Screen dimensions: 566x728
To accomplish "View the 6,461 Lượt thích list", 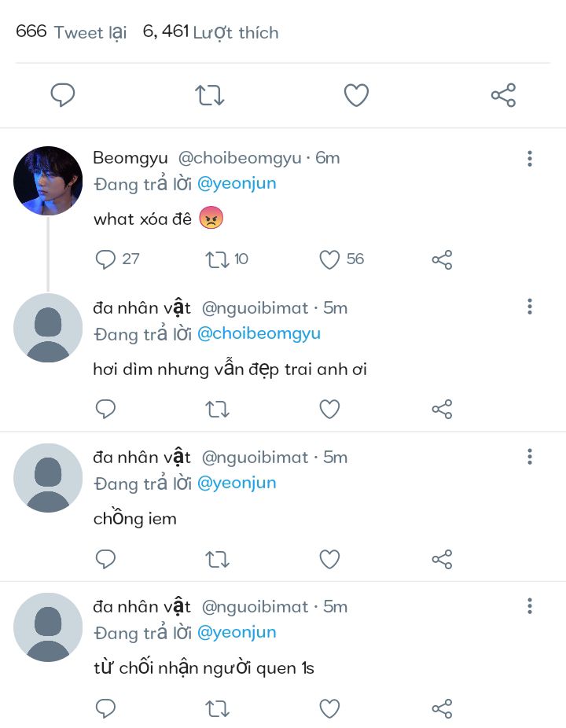I will pos(211,32).
